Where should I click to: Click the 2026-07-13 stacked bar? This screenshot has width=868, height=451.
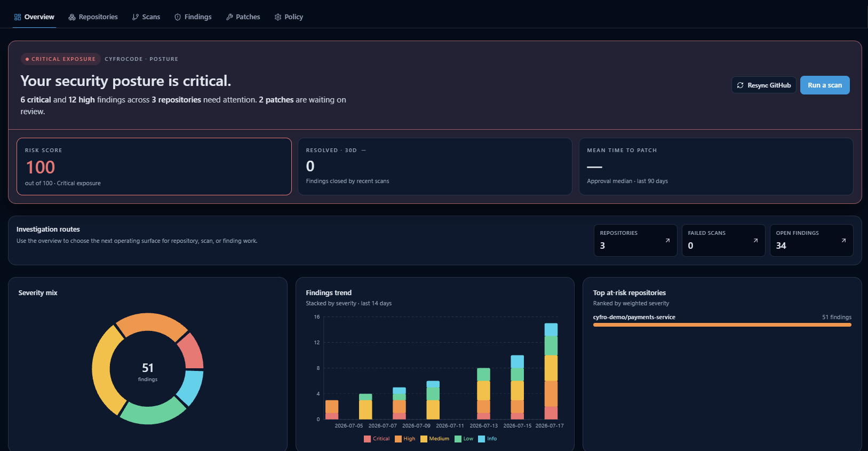[x=483, y=393]
